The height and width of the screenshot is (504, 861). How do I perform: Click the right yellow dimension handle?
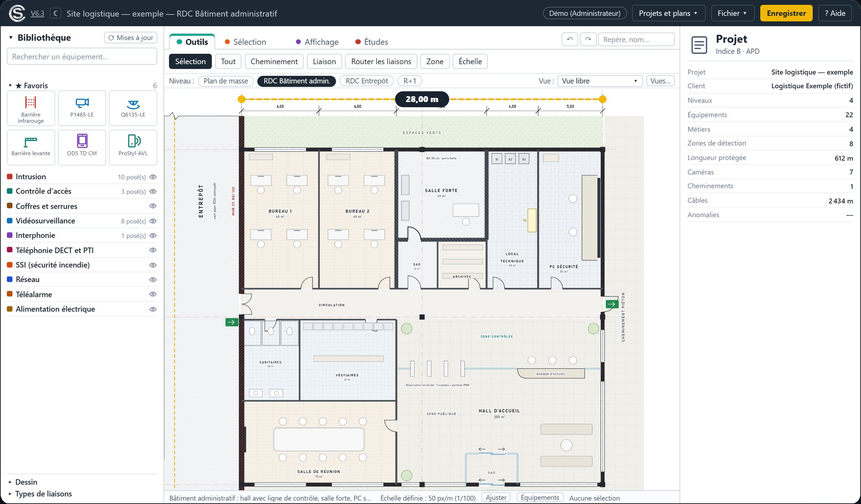click(x=603, y=99)
